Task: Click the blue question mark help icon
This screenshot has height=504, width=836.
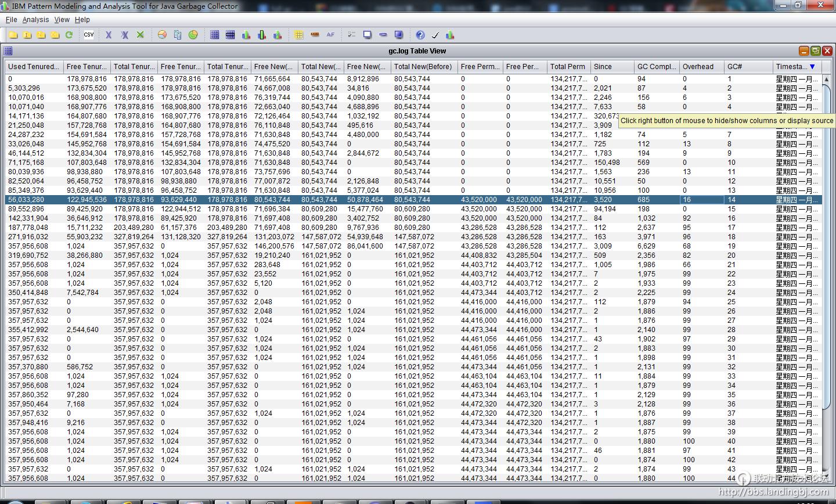Action: 420,35
